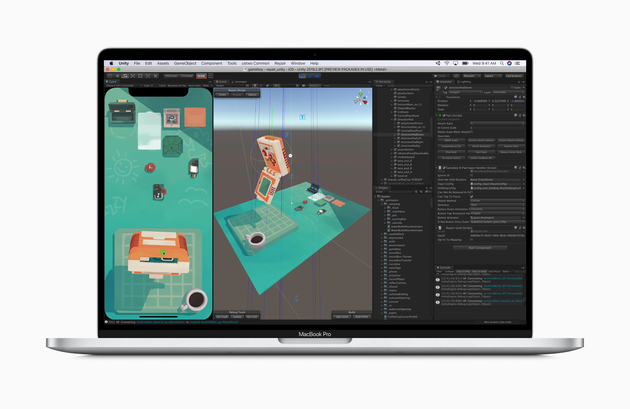The height and width of the screenshot is (409, 630).
Task: Click the Position X input field
Action: click(x=478, y=100)
